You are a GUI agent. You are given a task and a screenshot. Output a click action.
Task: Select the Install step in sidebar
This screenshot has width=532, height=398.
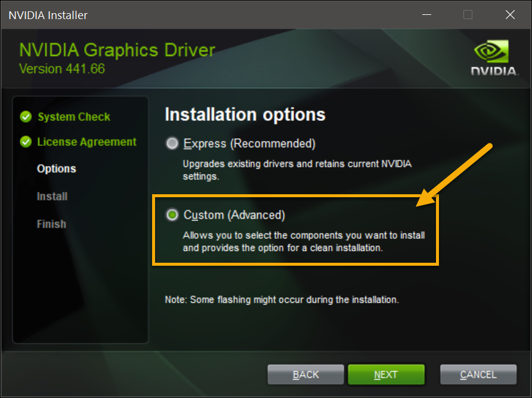[52, 196]
